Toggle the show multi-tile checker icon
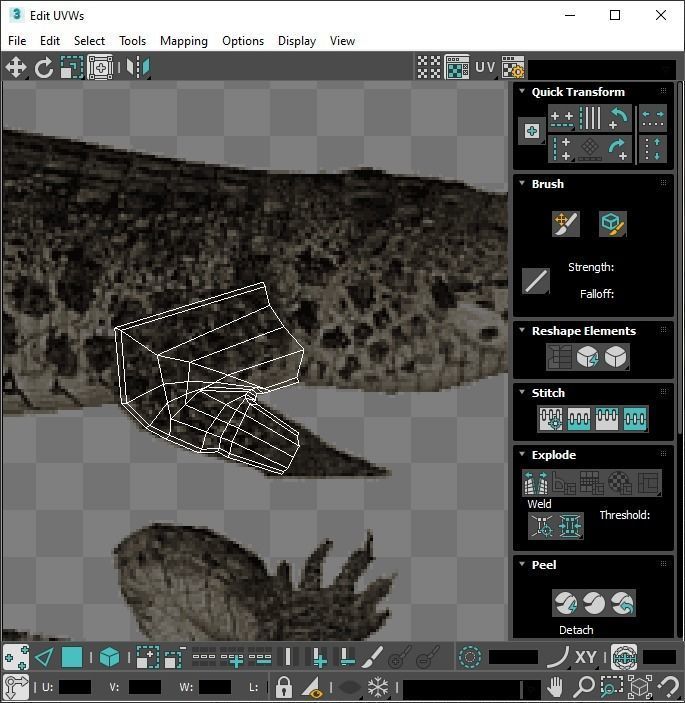685x703 pixels. click(x=429, y=67)
